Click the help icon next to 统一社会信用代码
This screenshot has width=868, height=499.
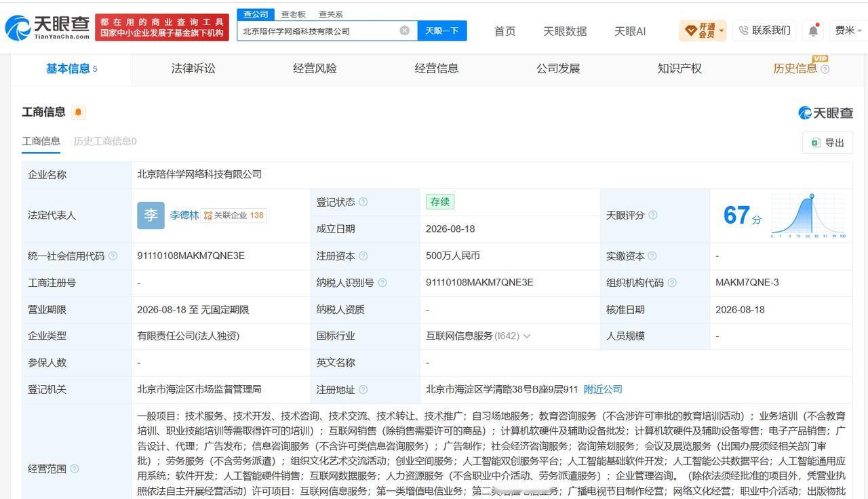point(113,256)
